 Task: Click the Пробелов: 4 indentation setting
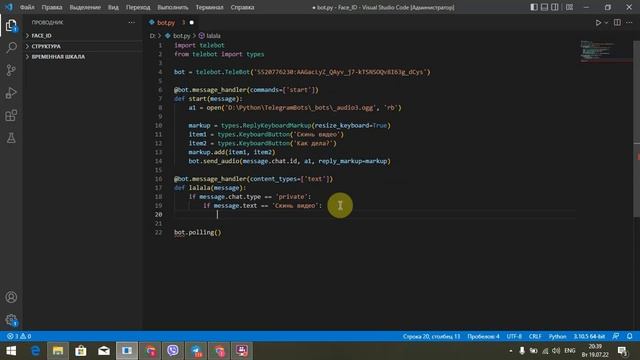[483, 336]
